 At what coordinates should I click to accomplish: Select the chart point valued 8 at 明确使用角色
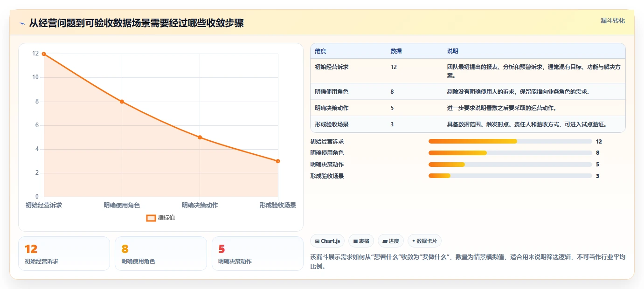tap(122, 102)
